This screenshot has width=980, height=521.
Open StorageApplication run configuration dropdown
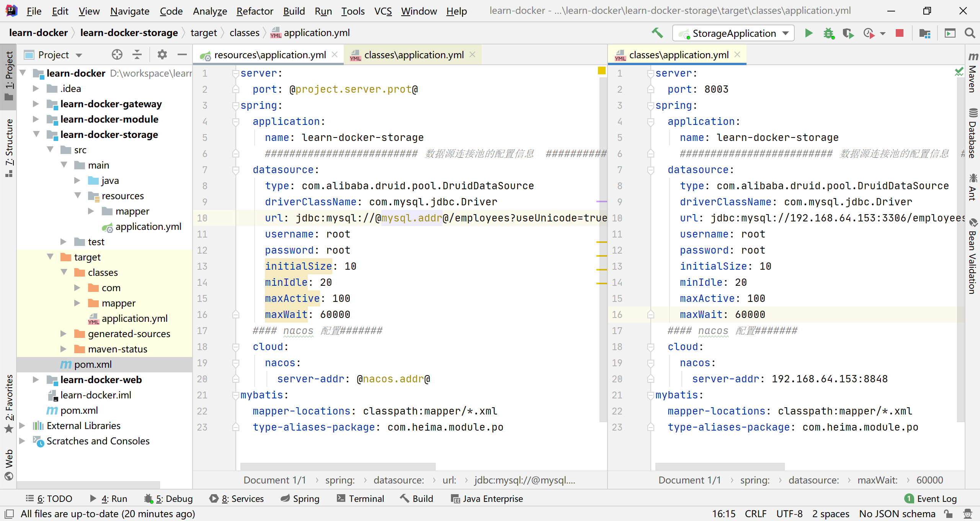click(x=733, y=33)
